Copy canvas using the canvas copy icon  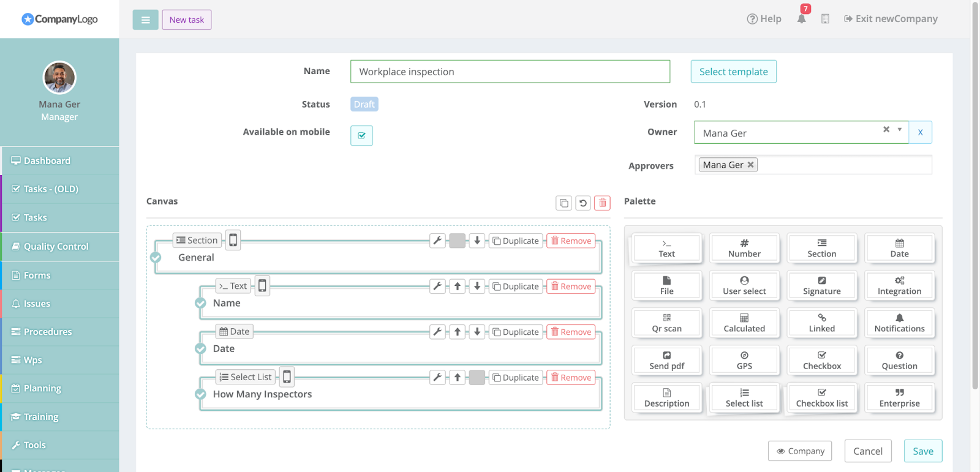click(563, 203)
